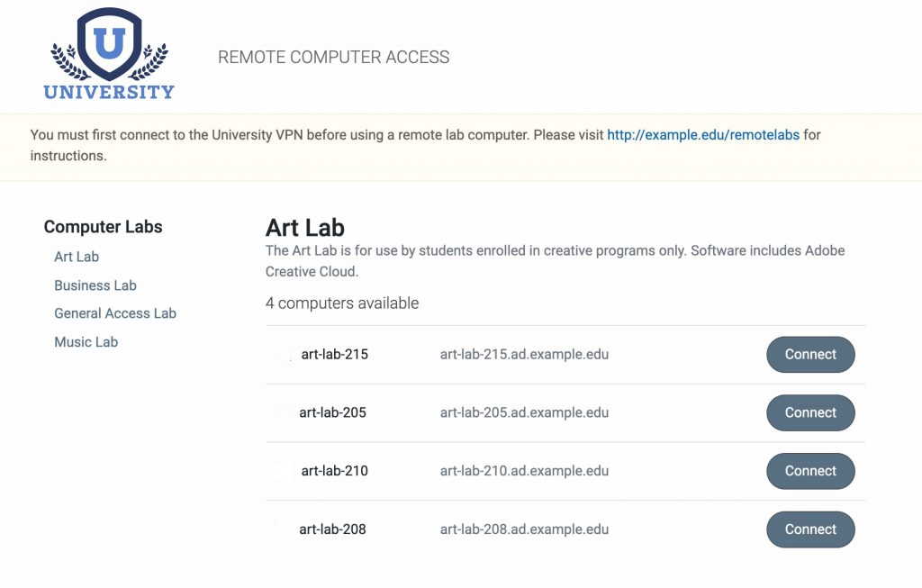Click the VPN warning notice banner
922x588 pixels.
click(461, 144)
